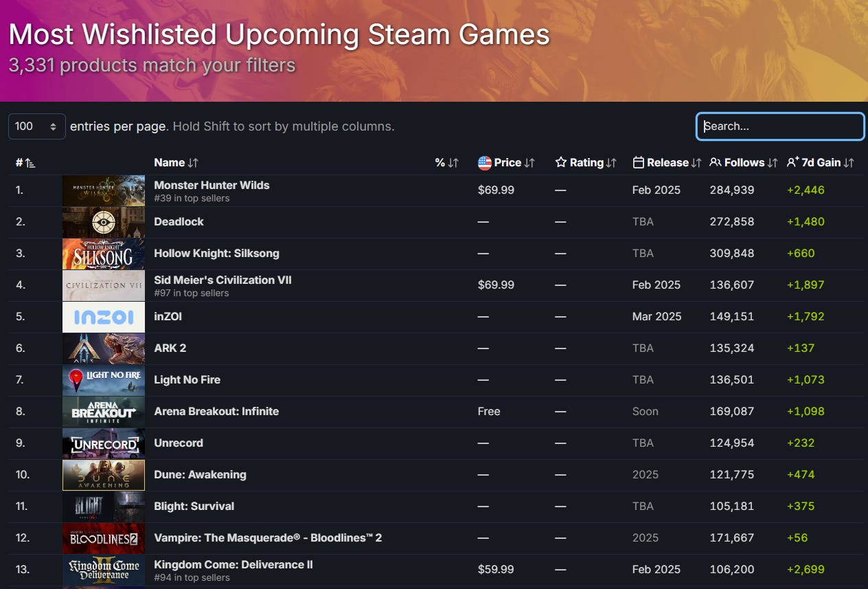This screenshot has height=589, width=868.
Task: Open the Unrecord game link
Action: coord(179,443)
